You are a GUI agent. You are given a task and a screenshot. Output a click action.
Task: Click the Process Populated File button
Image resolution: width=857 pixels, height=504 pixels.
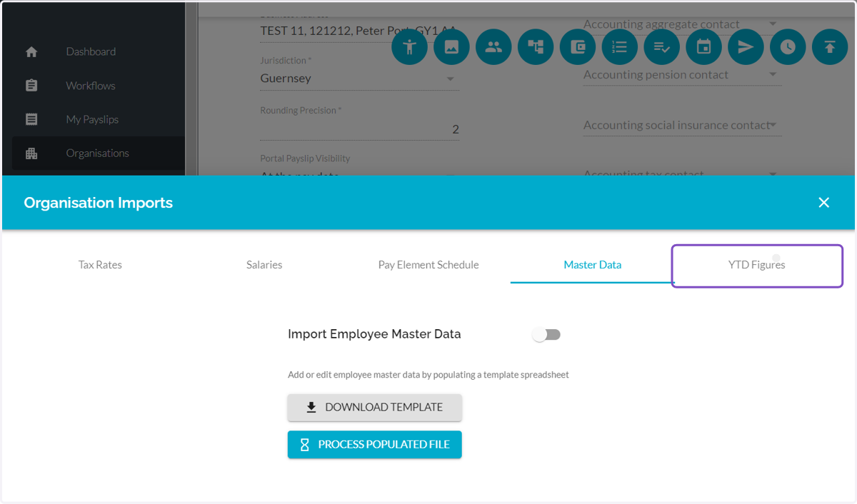tap(375, 444)
